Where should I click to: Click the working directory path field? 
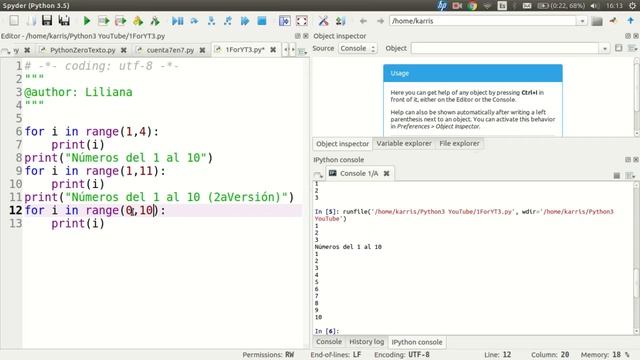point(483,21)
